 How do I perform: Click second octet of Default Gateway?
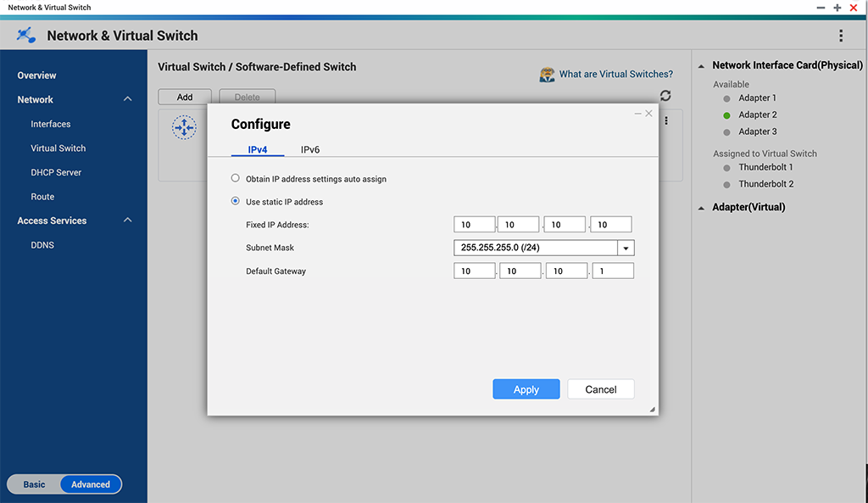coord(520,271)
